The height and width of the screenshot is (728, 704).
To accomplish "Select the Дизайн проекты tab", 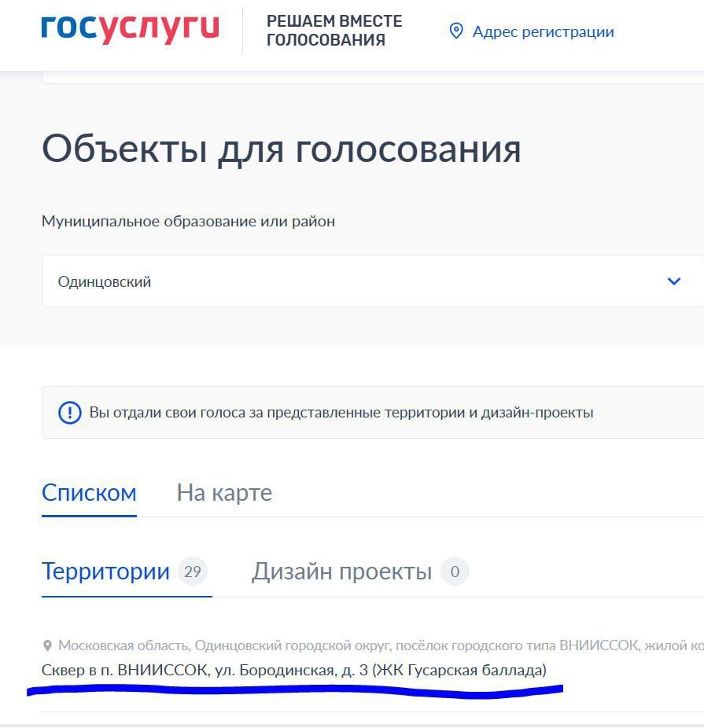I will [x=342, y=571].
